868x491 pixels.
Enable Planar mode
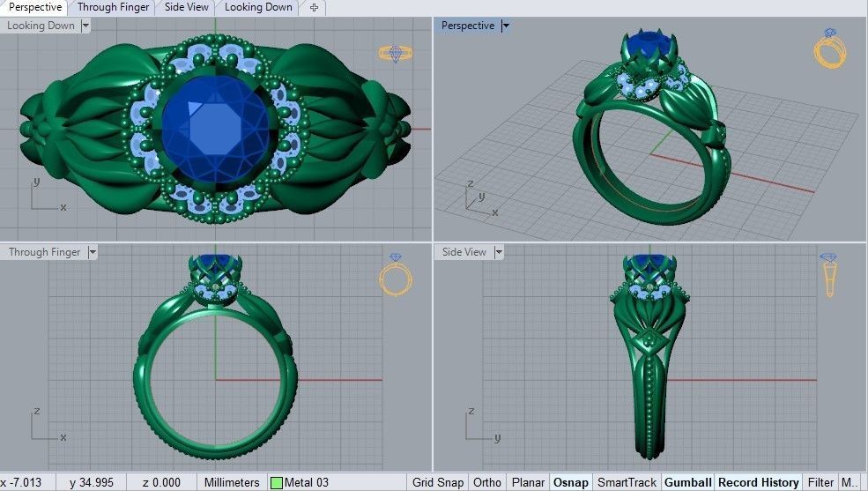[x=528, y=483]
